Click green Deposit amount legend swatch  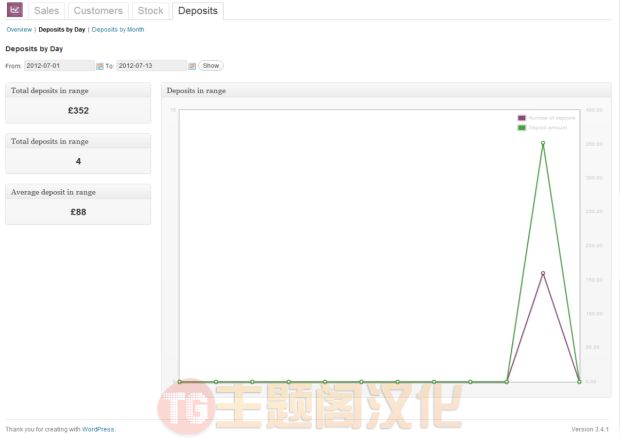click(x=522, y=127)
